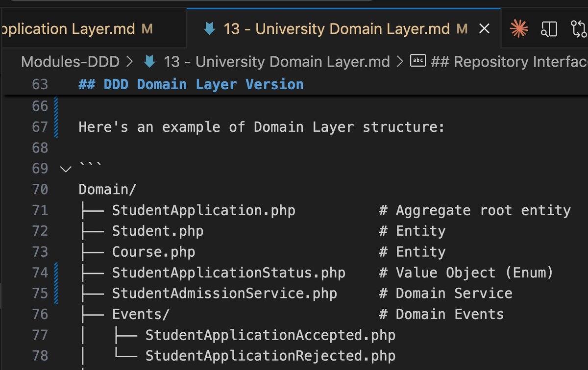
Task: Click line number 78
Action: pyautogui.click(x=40, y=356)
